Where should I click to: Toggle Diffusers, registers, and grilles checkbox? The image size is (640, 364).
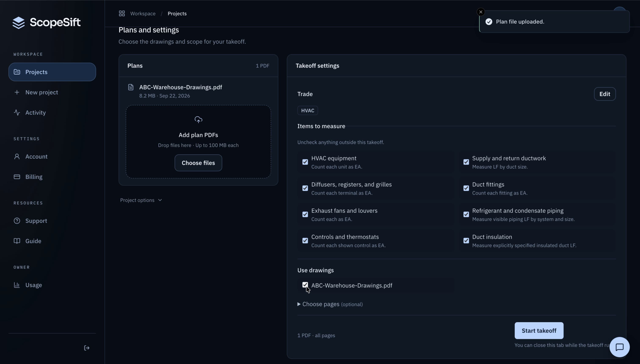coord(305,188)
